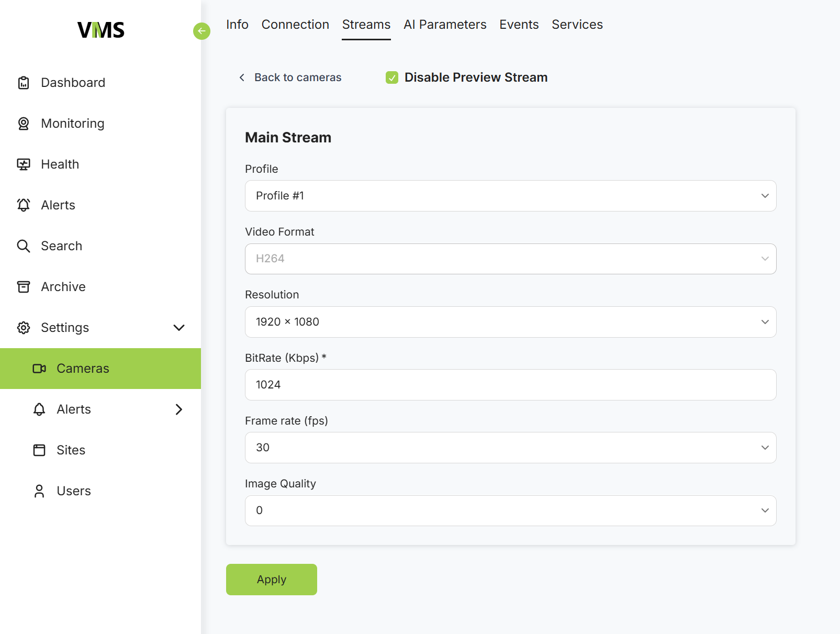The width and height of the screenshot is (840, 634).
Task: Open the Frame rate dropdown
Action: 510,448
